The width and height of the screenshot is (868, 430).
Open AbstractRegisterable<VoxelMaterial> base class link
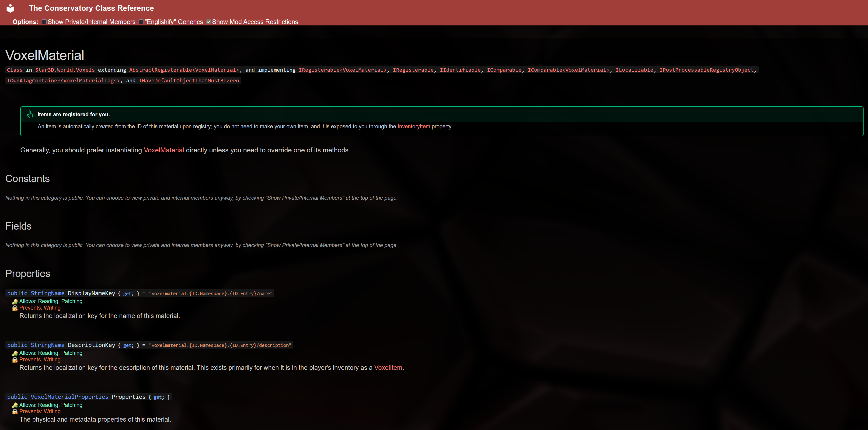[x=184, y=70]
